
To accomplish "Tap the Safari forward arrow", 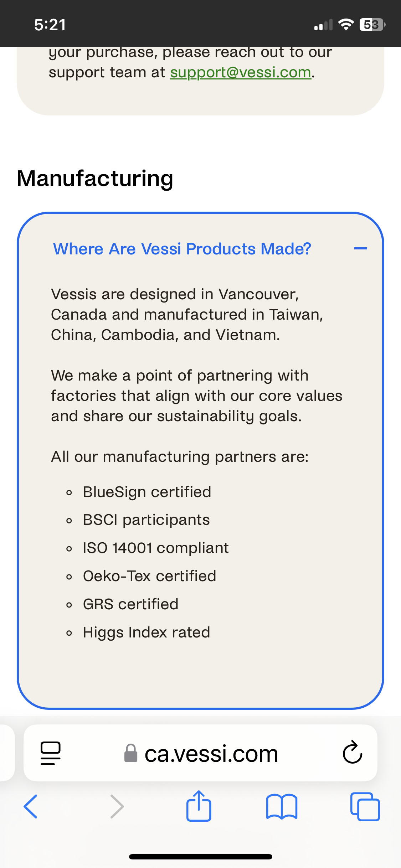I will click(117, 806).
